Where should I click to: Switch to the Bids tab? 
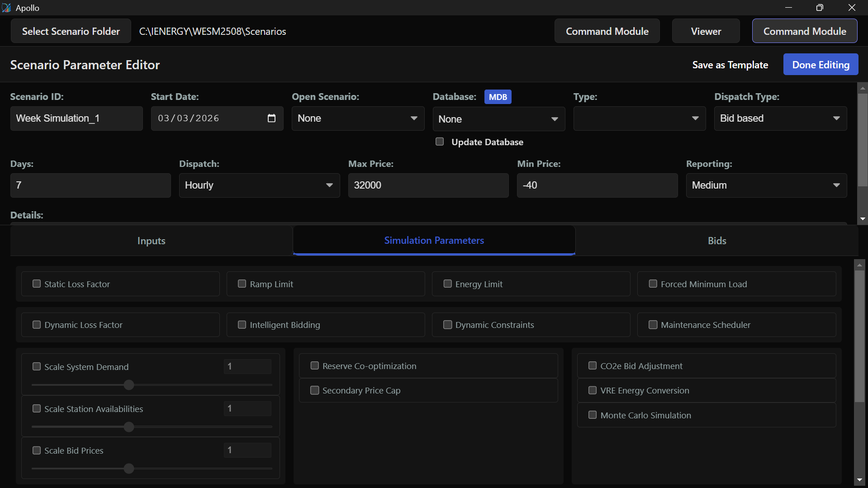[x=716, y=241]
